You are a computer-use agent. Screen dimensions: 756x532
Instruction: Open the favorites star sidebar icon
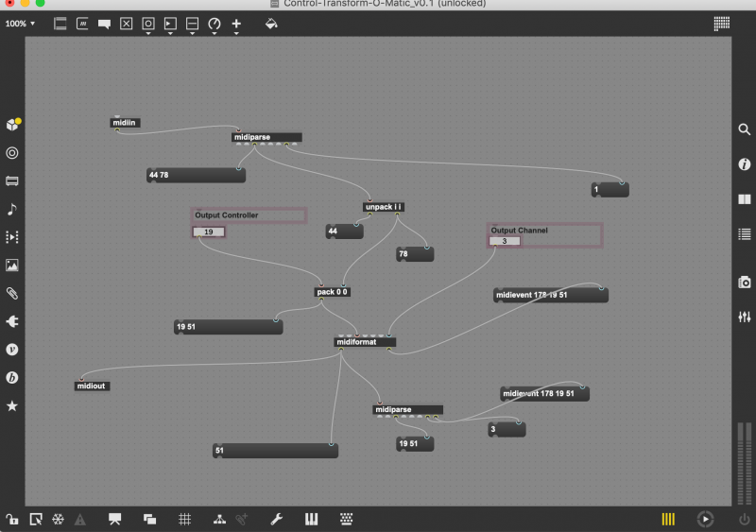pos(12,406)
